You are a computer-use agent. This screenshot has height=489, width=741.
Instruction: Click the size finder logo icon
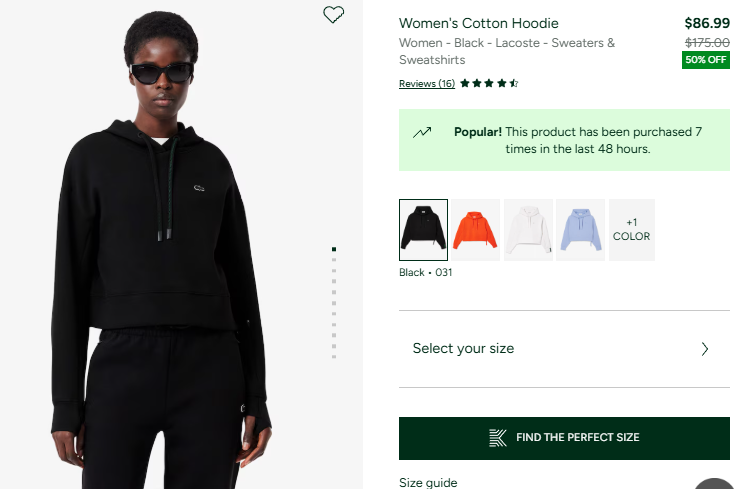point(498,437)
